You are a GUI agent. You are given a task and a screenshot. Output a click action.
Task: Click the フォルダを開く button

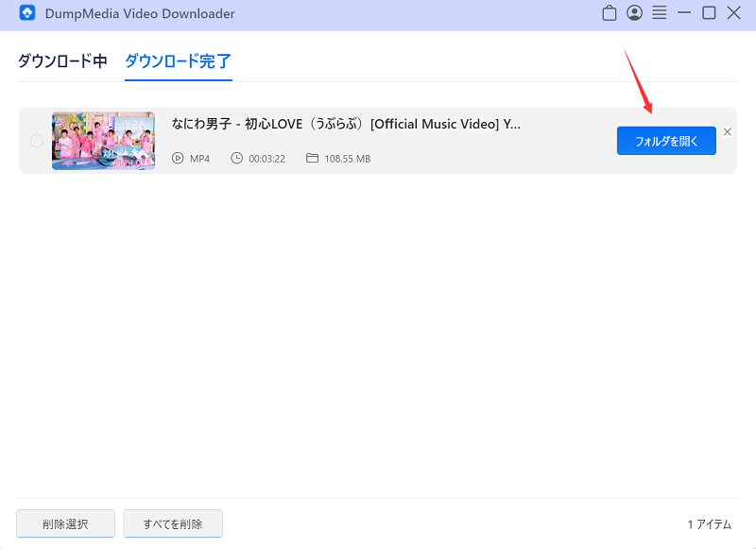click(666, 141)
